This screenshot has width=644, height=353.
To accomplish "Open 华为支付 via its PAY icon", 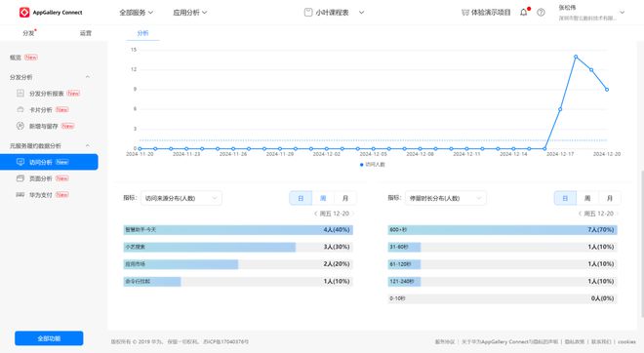I will (20, 195).
